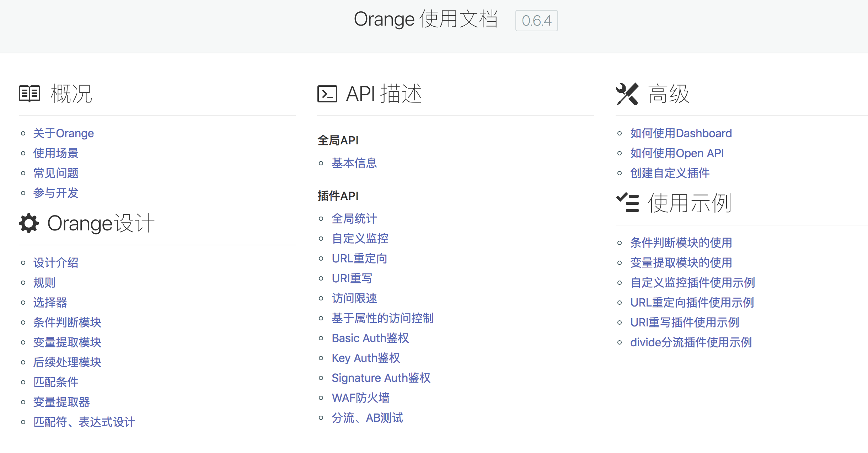868x453 pixels.
Task: Click the checklist icon beside 使用示例
Action: click(x=627, y=203)
